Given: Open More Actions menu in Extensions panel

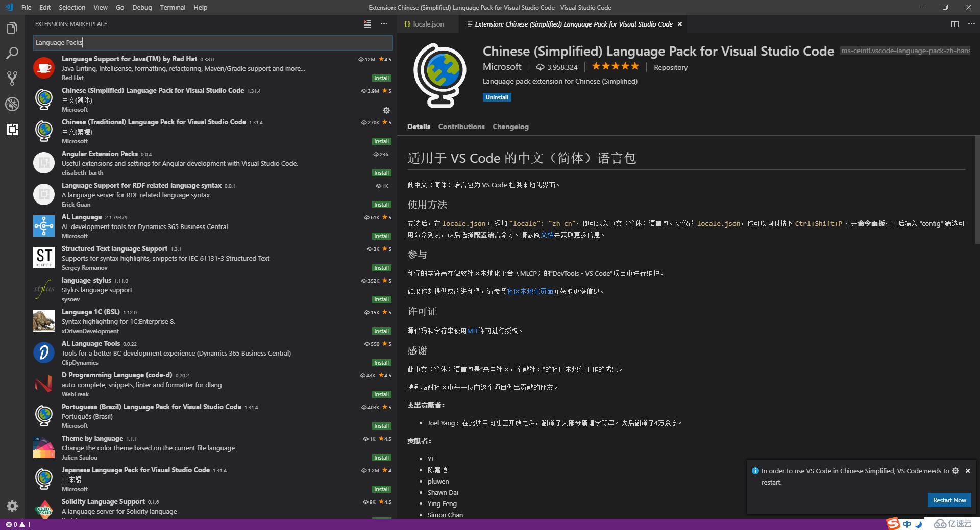Looking at the screenshot, I should [x=384, y=24].
